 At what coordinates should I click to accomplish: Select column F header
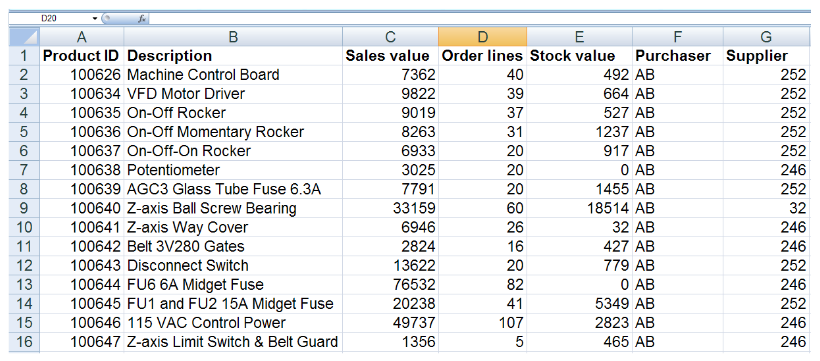pyautogui.click(x=678, y=37)
